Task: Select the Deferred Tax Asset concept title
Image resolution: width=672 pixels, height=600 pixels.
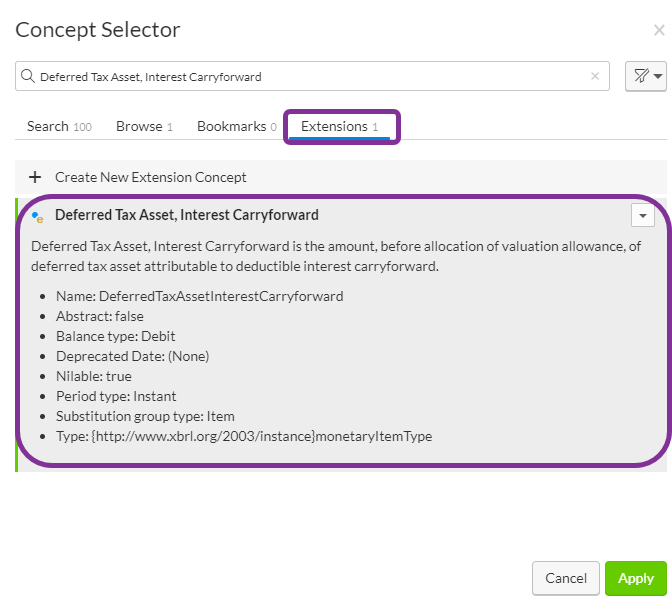Action: pyautogui.click(x=187, y=215)
